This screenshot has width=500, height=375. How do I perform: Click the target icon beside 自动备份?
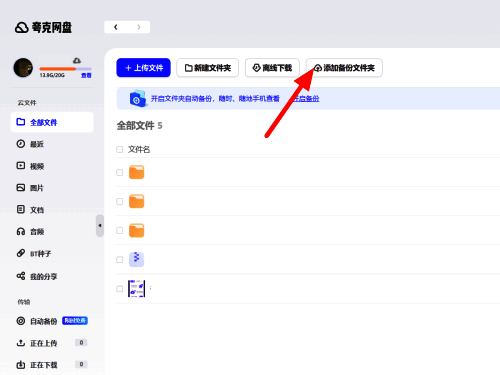21,321
